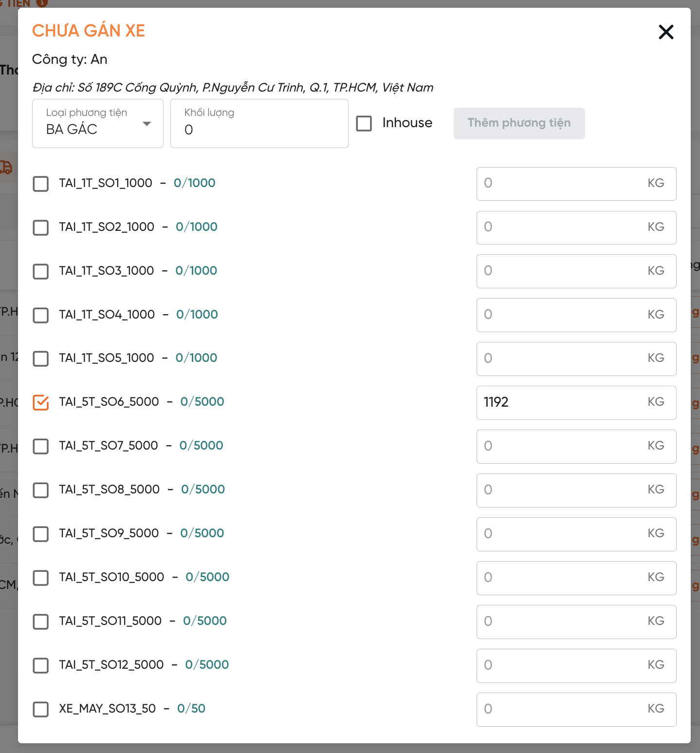Check the TAI_5T_SO7_5000 checkbox
700x753 pixels.
tap(41, 446)
